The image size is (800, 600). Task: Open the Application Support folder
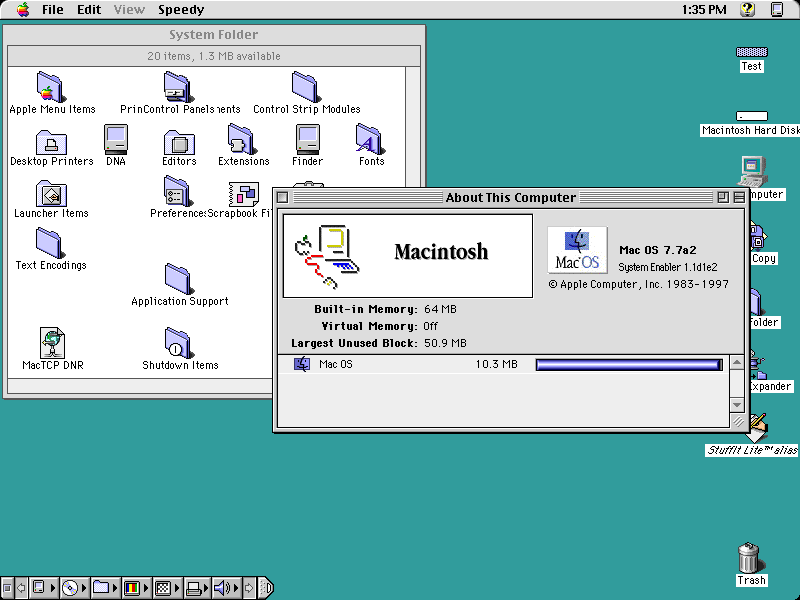click(178, 279)
